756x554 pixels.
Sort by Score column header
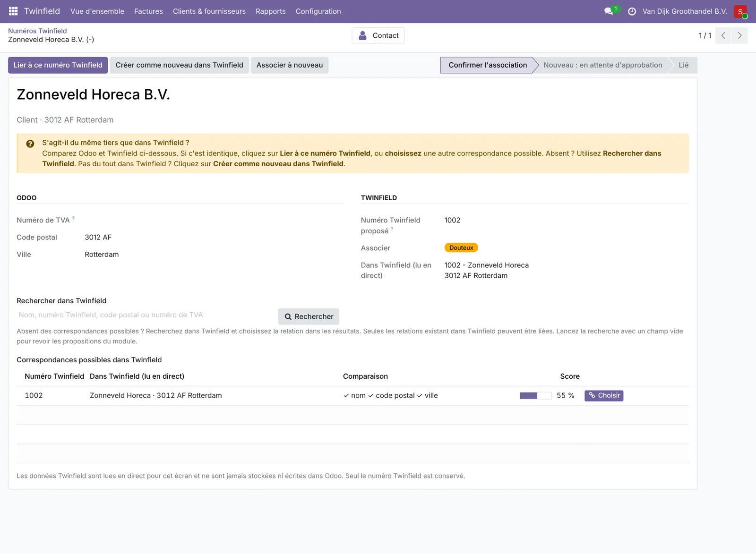pos(570,376)
